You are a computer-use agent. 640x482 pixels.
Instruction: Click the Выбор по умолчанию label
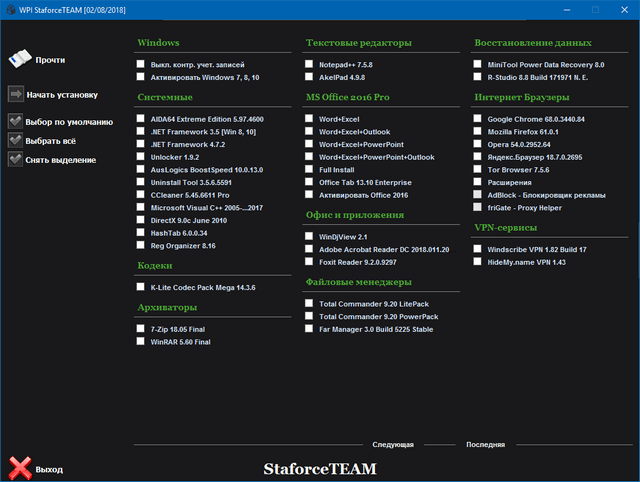pyautogui.click(x=69, y=122)
